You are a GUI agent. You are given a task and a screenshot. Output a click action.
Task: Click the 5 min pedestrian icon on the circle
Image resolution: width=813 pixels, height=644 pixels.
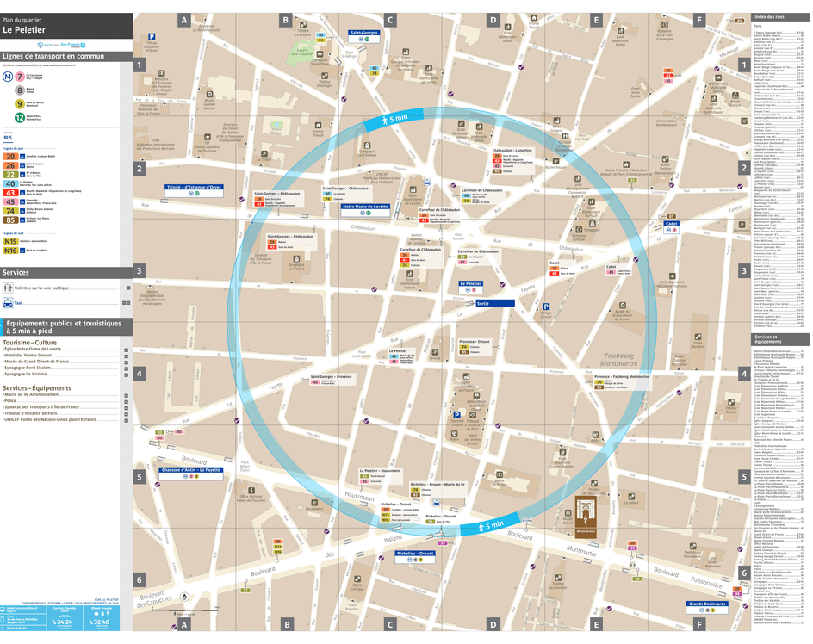(385, 119)
